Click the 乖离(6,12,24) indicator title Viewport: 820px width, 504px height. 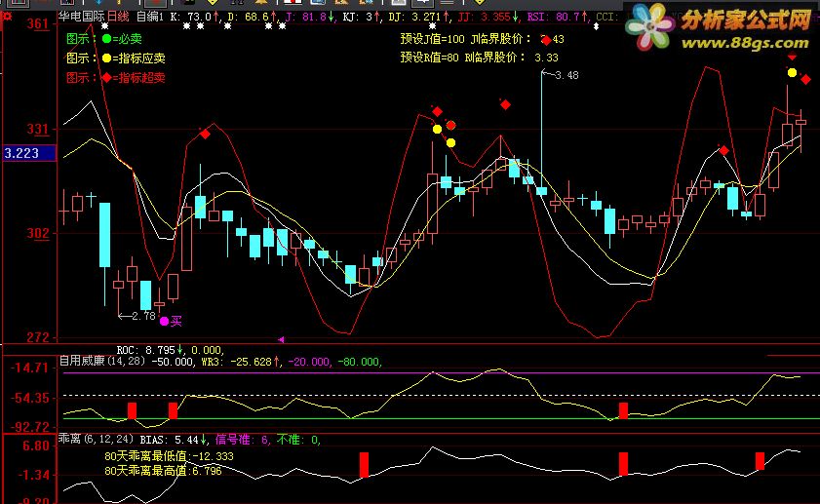[96, 439]
